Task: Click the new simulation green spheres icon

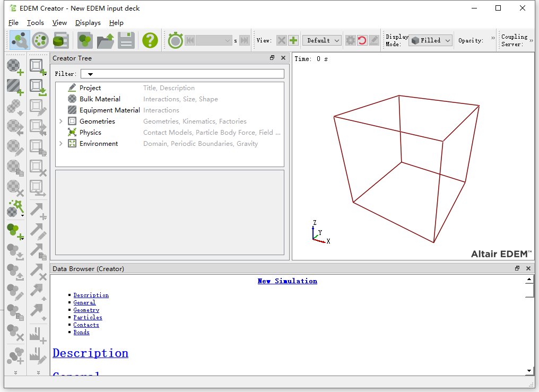Action: coord(85,40)
